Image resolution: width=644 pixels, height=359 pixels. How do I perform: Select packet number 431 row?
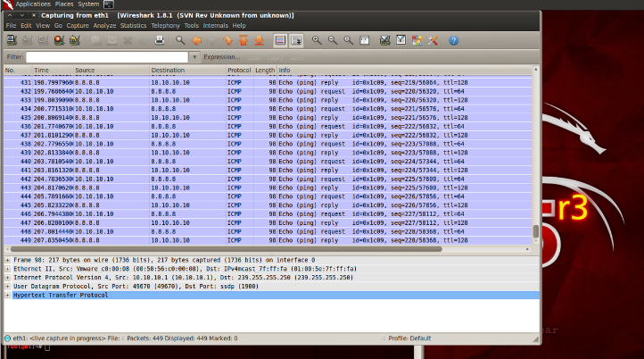(268, 83)
